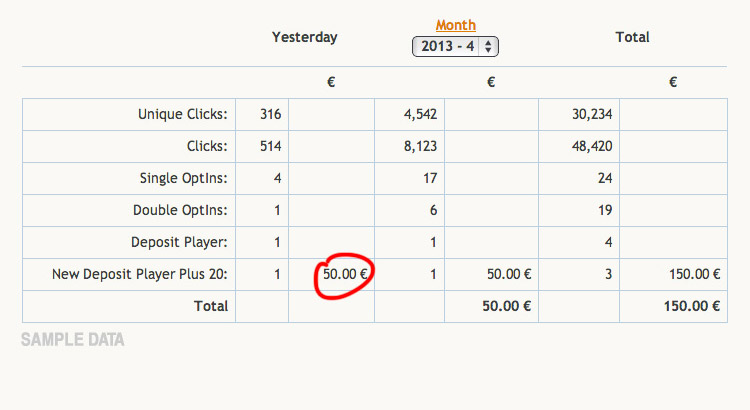Screen dimensions: 750x410
Task: Click the Deposit Player label
Action: [179, 242]
